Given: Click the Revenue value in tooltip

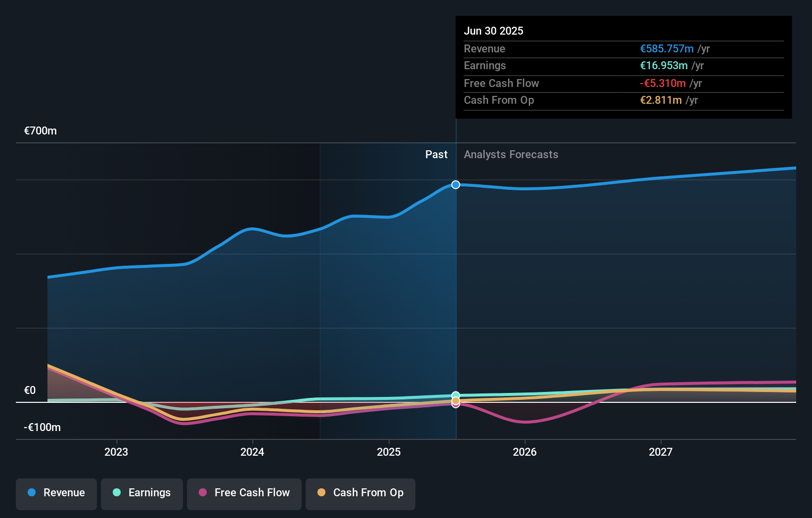Looking at the screenshot, I should [667, 48].
